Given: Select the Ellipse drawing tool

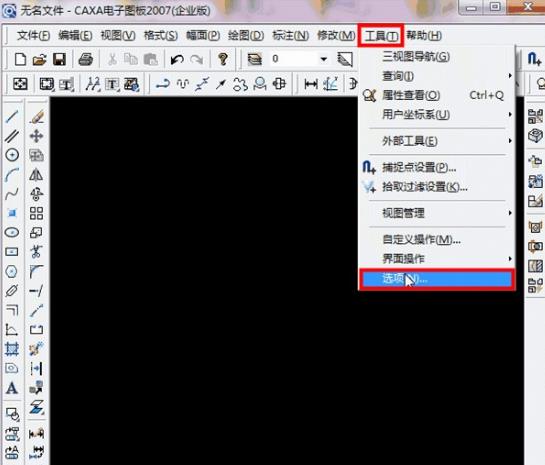Looking at the screenshot, I should (12, 232).
